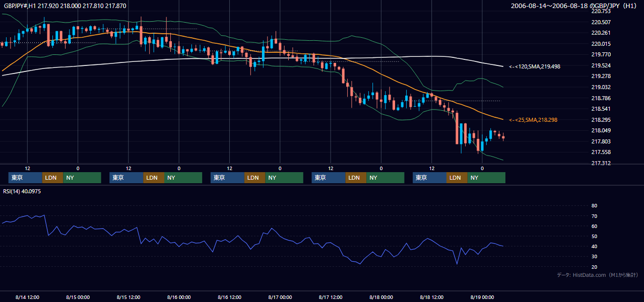Click RSI scale value 40
This screenshot has width=644, height=302.
pyautogui.click(x=594, y=246)
